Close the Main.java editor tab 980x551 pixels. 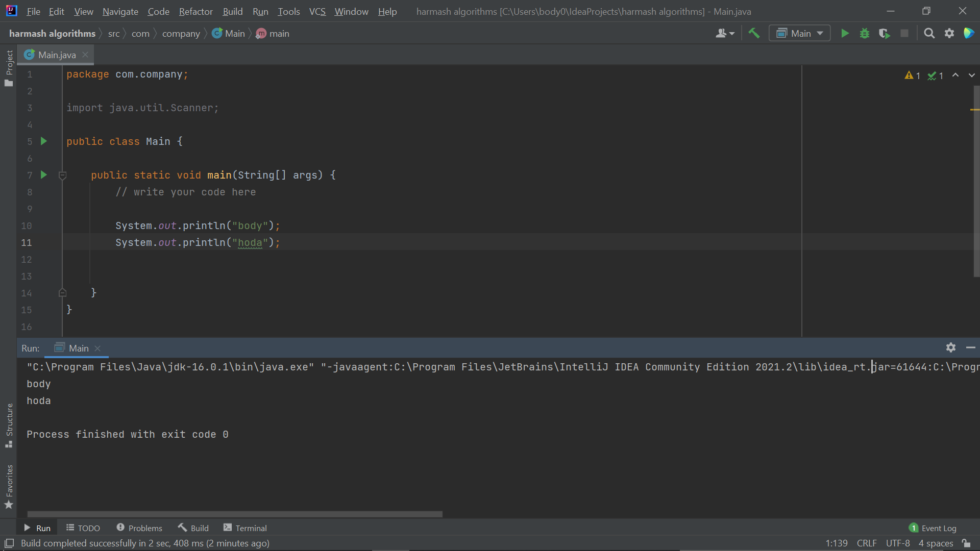85,55
